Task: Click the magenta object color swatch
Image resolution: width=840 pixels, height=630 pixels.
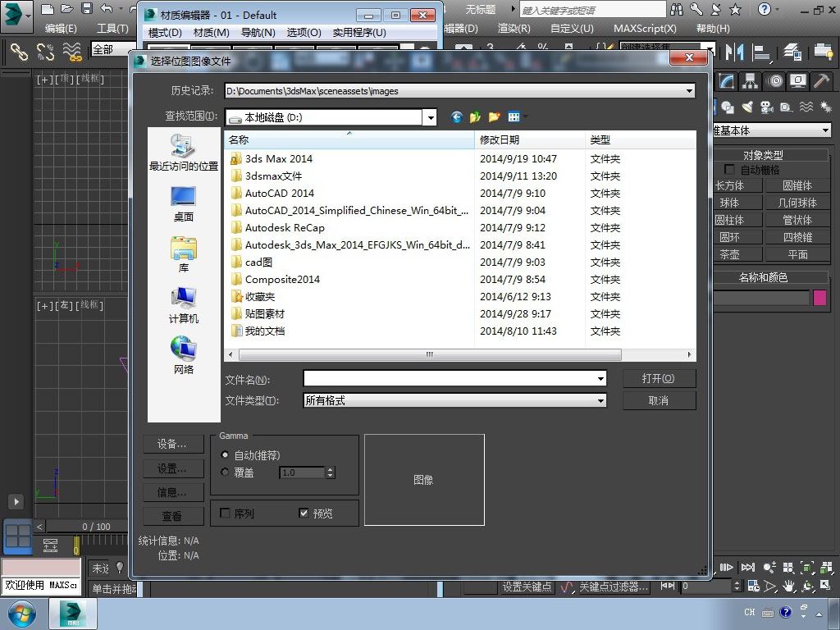Action: (819, 297)
